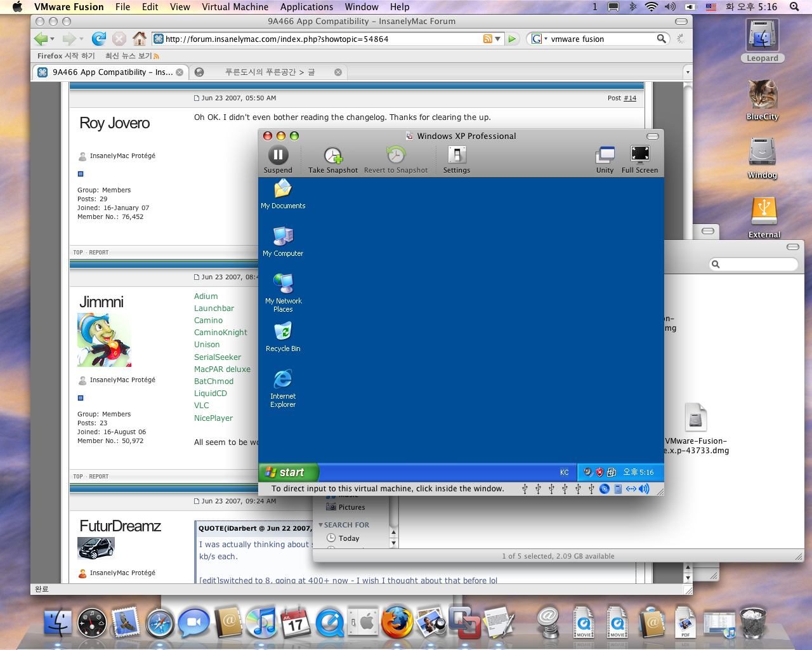
Task: Click the Firefox Back arrow
Action: click(41, 39)
